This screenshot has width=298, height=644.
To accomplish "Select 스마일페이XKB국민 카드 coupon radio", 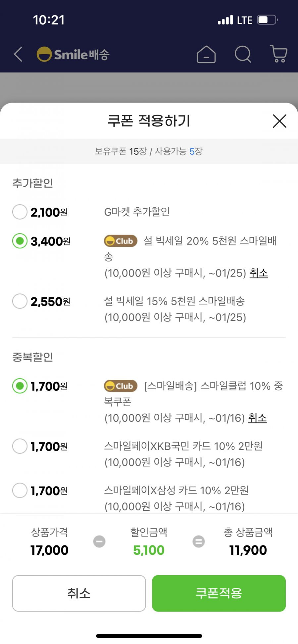I will 20,446.
